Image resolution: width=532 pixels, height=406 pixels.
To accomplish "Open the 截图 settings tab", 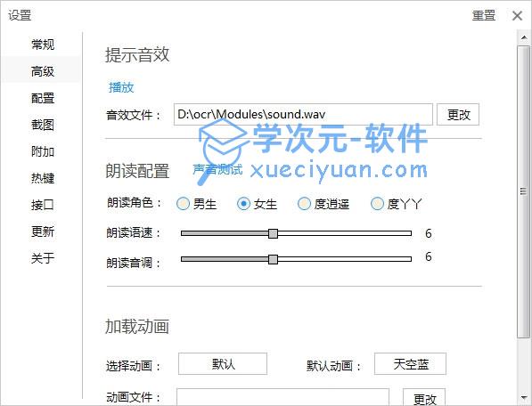I will click(x=43, y=125).
